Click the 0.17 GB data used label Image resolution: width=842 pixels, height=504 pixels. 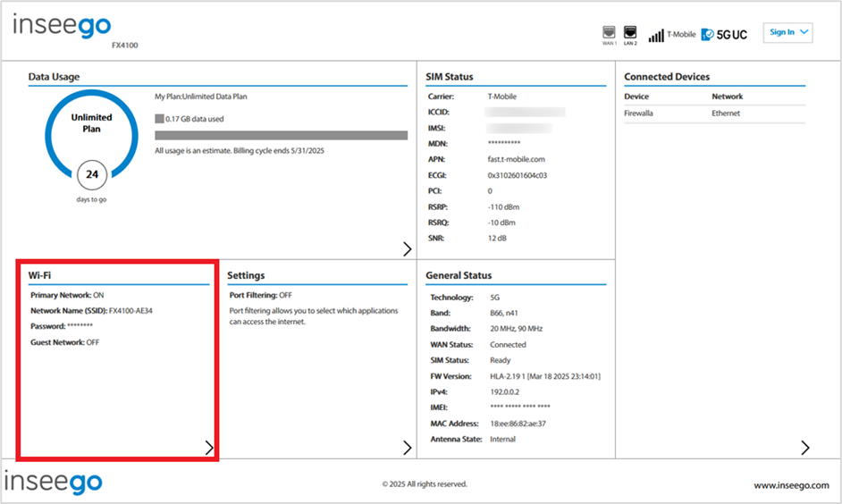194,119
